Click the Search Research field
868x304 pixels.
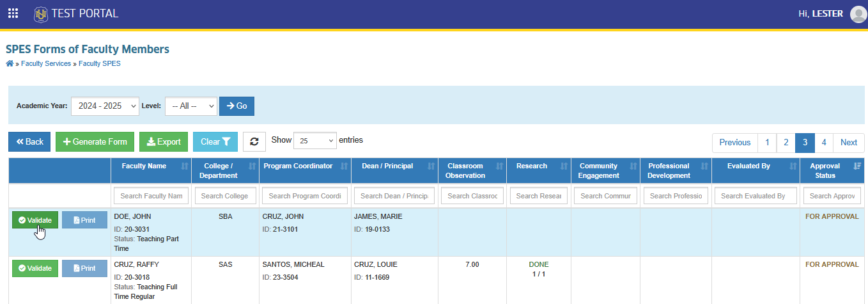(539, 196)
